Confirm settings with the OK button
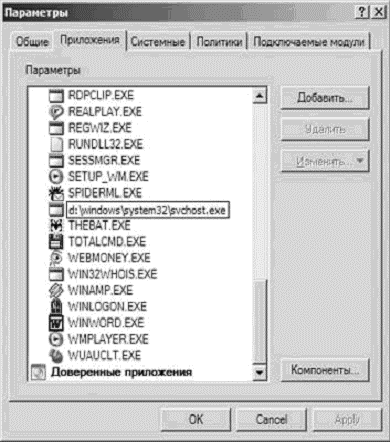Image resolution: width=390 pixels, height=442 pixels. point(196,419)
